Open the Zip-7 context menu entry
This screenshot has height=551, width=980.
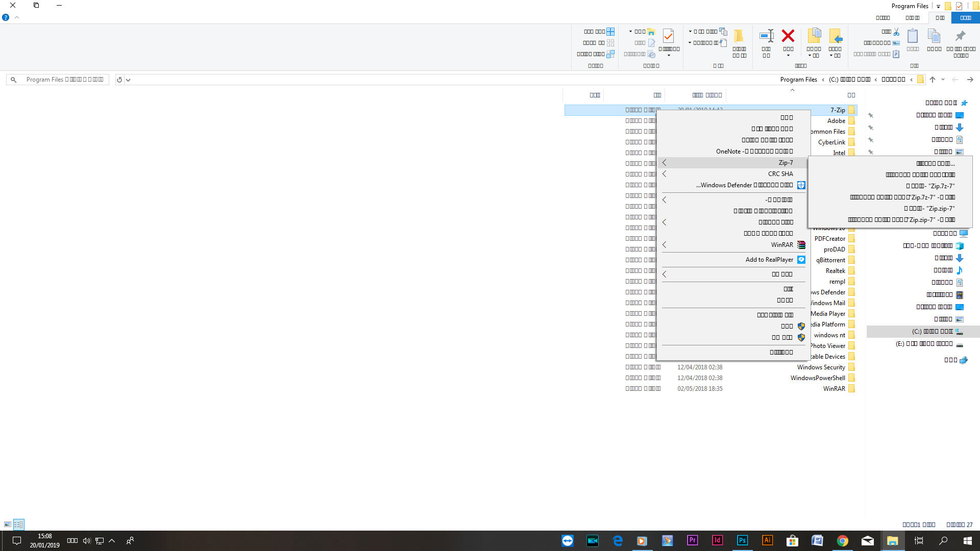coord(733,163)
